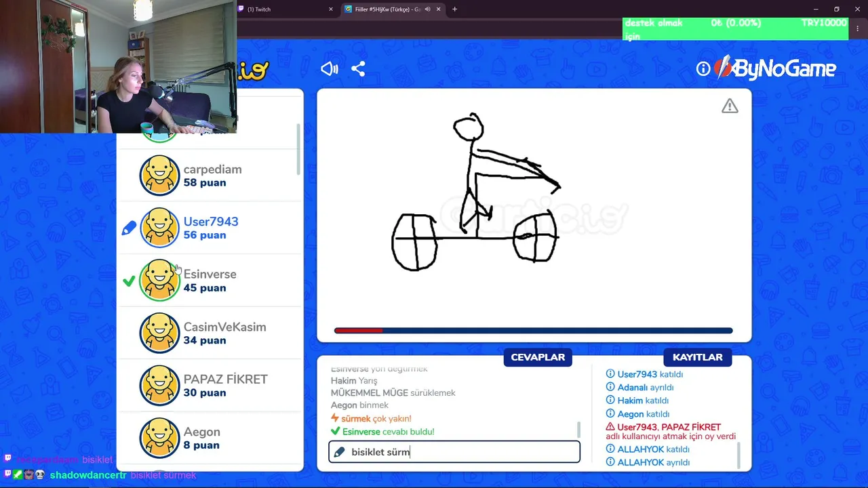868x488 pixels.
Task: Click the player list scrollbar
Action: point(298,149)
